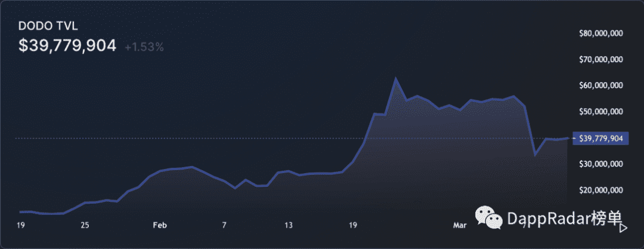Screen dimensions: 644x249
Task: Click the $70,000,000 axis label
Action: (601, 60)
